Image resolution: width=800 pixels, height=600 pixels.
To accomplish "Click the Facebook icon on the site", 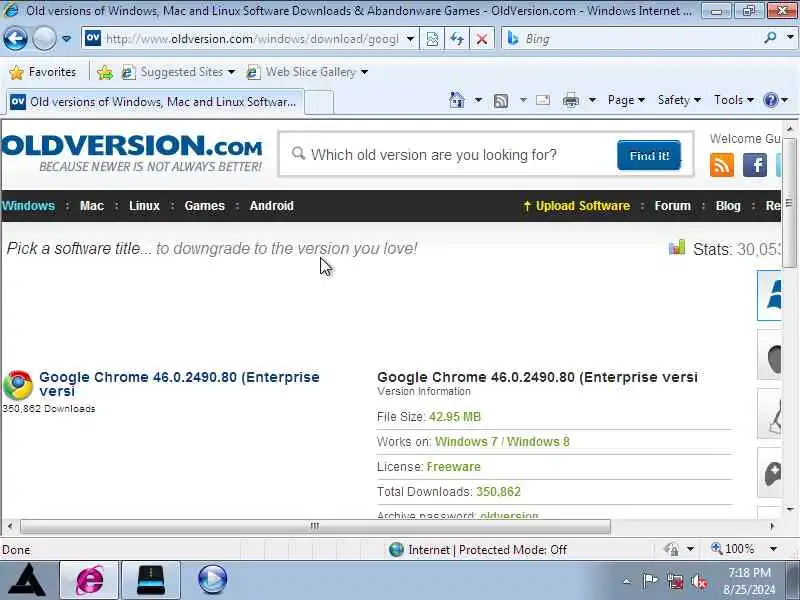I will click(x=755, y=165).
